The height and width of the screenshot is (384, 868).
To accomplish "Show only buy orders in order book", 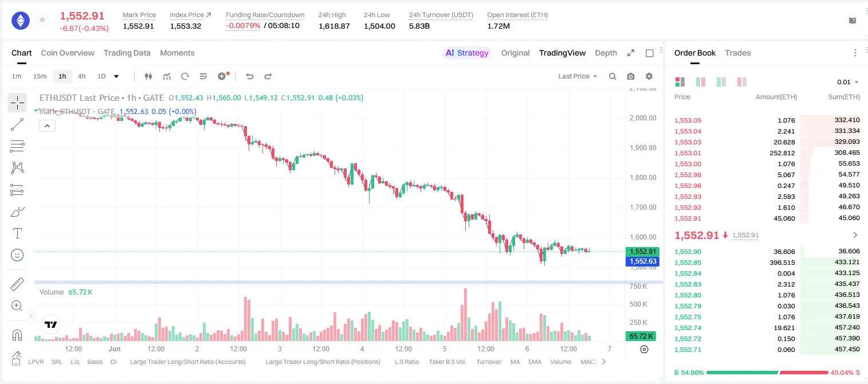I will (721, 82).
